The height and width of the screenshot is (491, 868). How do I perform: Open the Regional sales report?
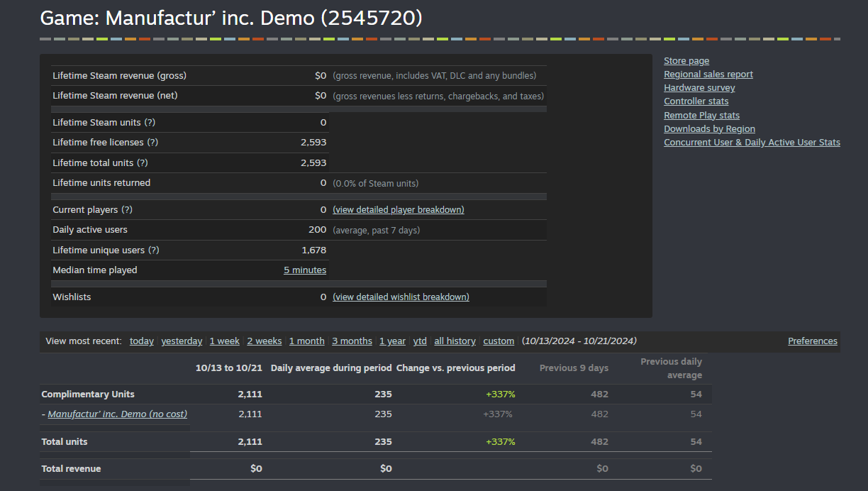tap(708, 75)
